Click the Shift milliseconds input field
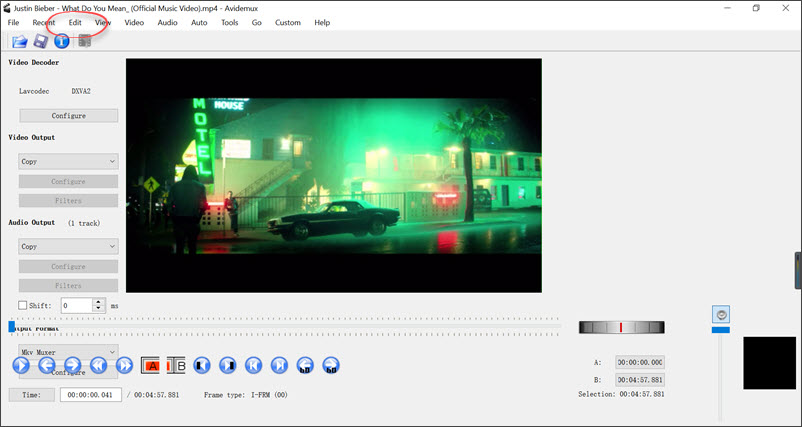 click(x=77, y=306)
